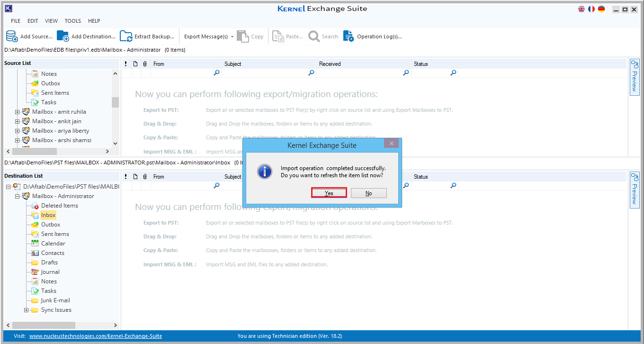Close the Kernel Exchange Suite dialog
Image resolution: width=644 pixels, height=344 pixels.
click(x=391, y=144)
